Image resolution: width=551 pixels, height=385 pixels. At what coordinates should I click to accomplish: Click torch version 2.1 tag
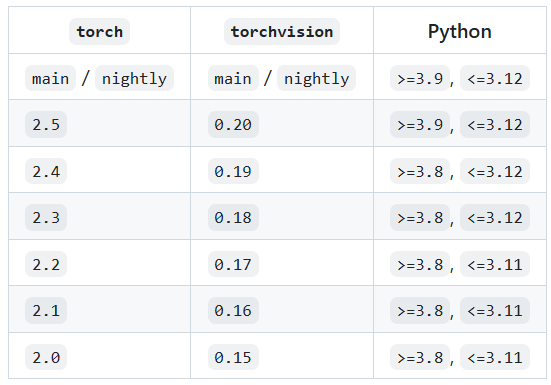[x=46, y=311]
